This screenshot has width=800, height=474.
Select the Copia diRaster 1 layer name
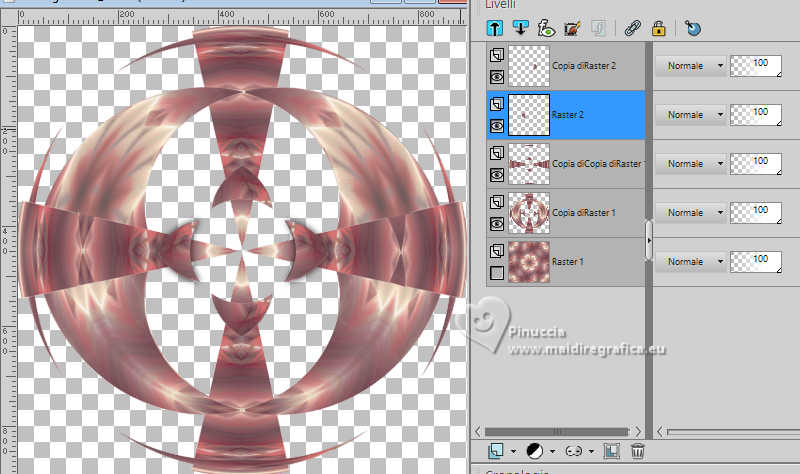pos(584,213)
